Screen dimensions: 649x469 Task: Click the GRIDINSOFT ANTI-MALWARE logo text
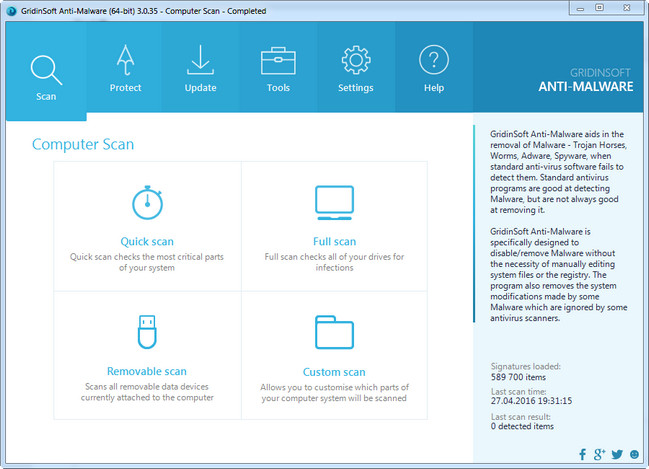(x=586, y=80)
